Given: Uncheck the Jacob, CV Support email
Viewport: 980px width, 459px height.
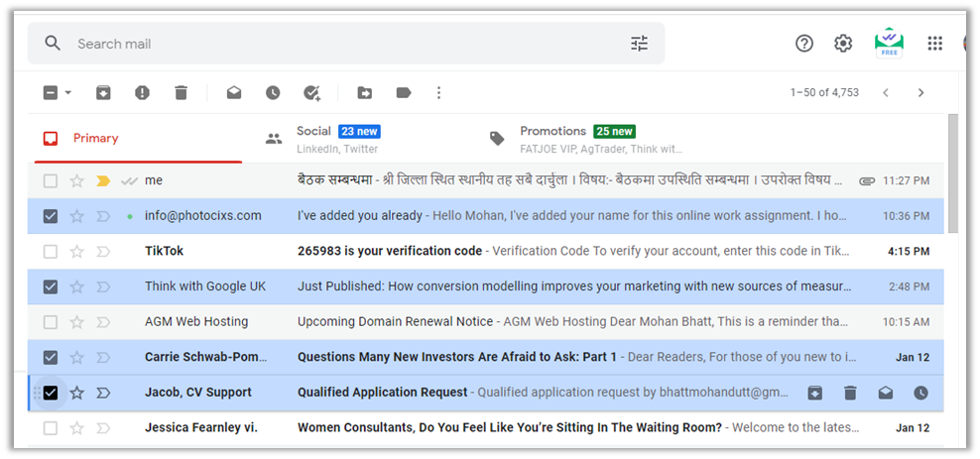Looking at the screenshot, I should click(x=50, y=393).
